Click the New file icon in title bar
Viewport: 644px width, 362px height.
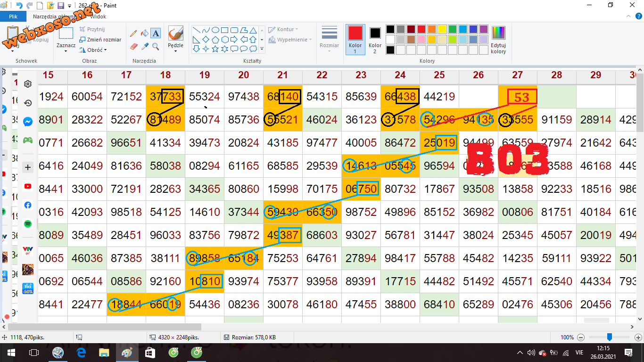(40, 6)
